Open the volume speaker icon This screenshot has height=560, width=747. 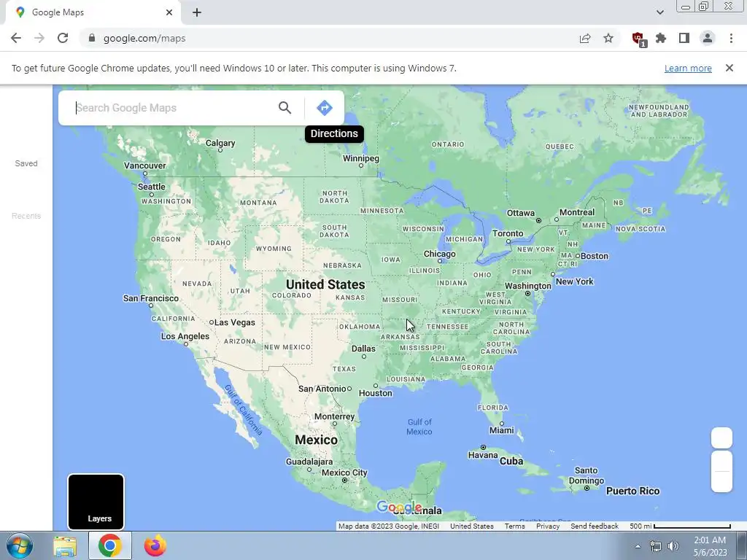point(673,546)
